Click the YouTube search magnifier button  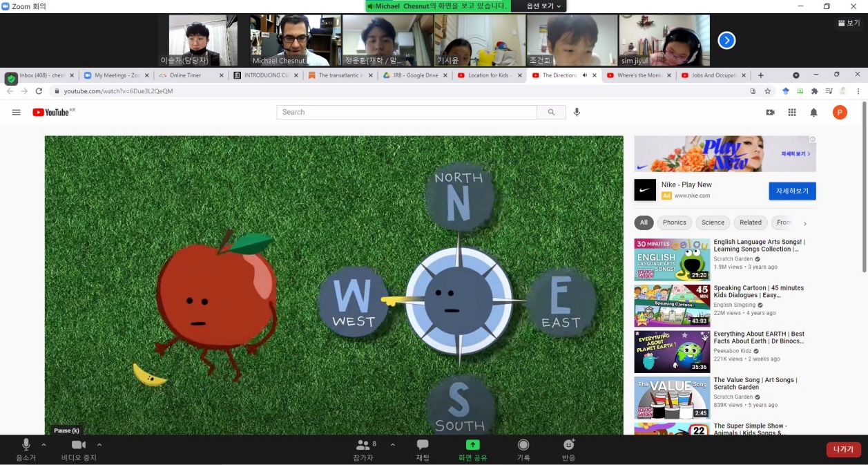(551, 112)
